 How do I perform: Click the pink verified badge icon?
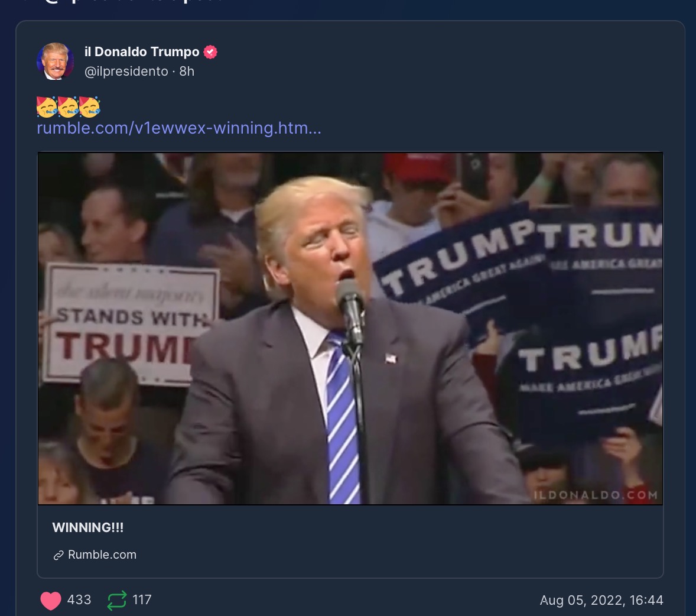tap(210, 52)
